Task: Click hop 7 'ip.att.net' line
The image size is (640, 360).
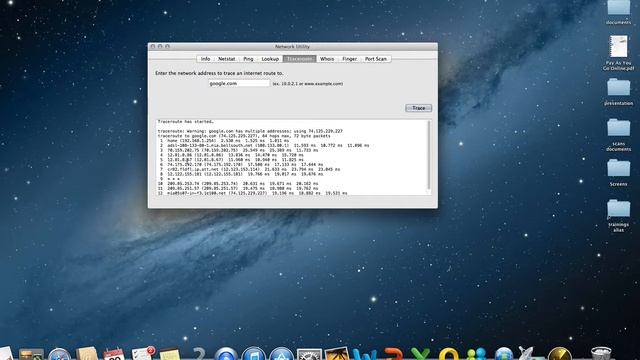Action: point(250,169)
